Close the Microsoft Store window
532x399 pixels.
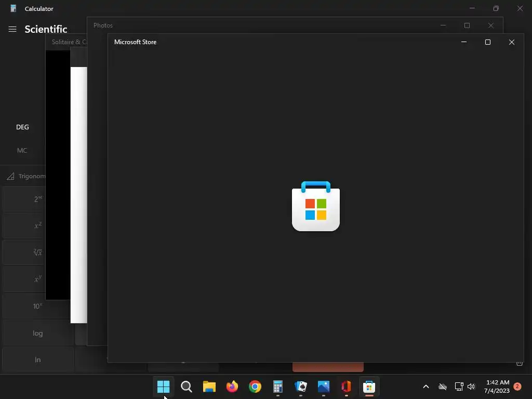(x=512, y=42)
